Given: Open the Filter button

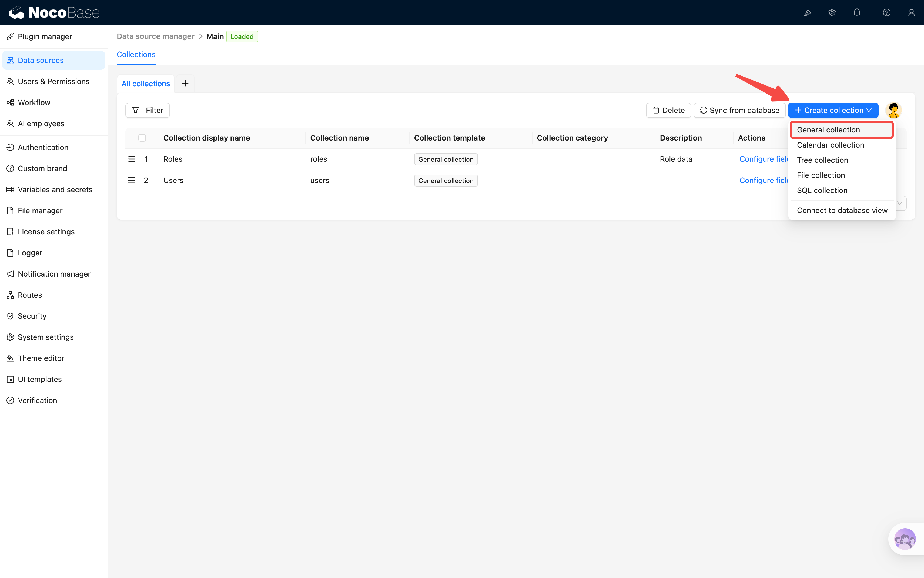Looking at the screenshot, I should [148, 111].
